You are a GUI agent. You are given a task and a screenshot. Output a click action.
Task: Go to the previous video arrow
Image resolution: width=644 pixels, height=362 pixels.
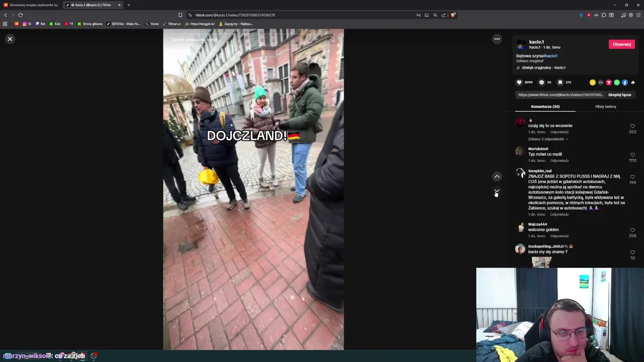pyautogui.click(x=497, y=176)
